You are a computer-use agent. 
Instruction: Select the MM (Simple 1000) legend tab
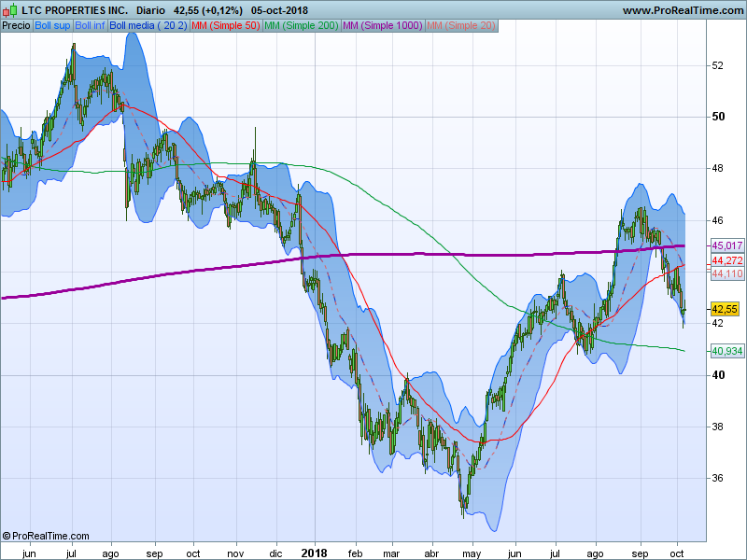383,26
